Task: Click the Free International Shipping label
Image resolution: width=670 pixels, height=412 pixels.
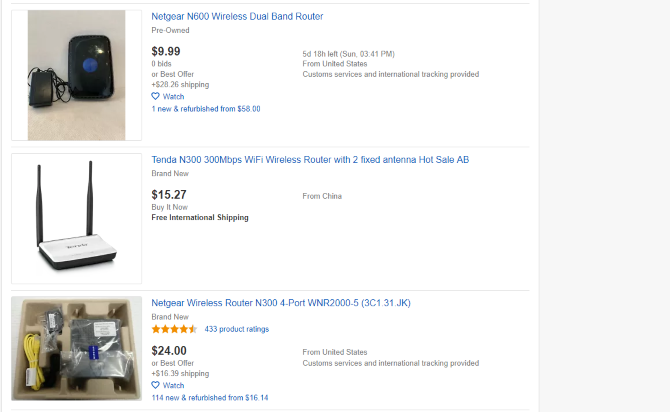Action: 200,217
